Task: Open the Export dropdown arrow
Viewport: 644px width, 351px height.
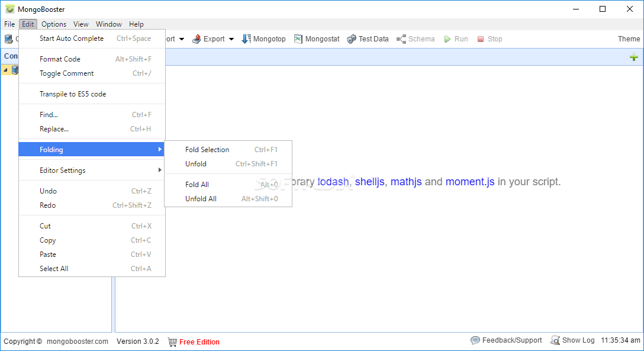Action: [x=231, y=39]
